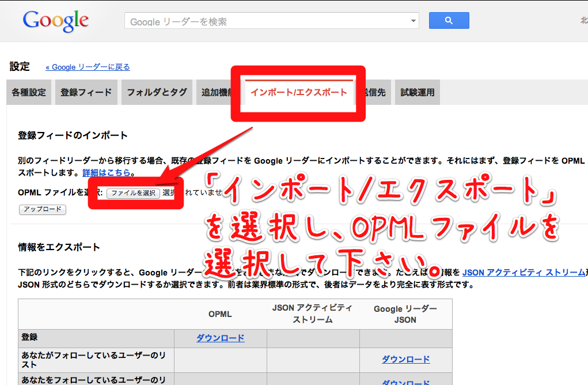Click the blue magnifier search button

449,21
